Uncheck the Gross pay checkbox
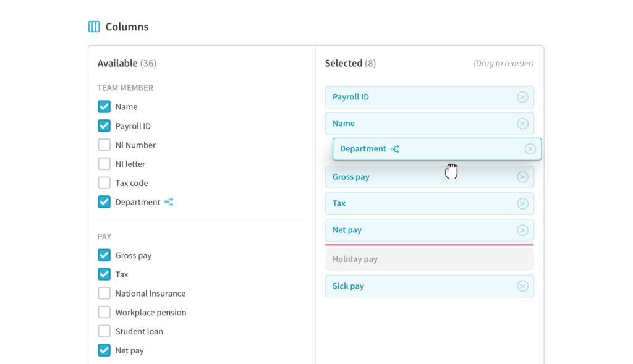Image resolution: width=633 pixels, height=364 pixels. (x=104, y=255)
